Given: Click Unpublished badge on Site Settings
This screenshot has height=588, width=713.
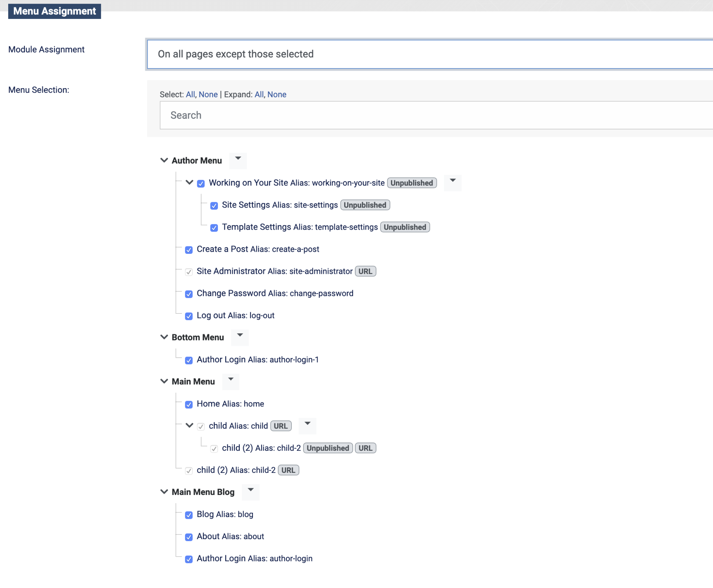Looking at the screenshot, I should pos(365,205).
